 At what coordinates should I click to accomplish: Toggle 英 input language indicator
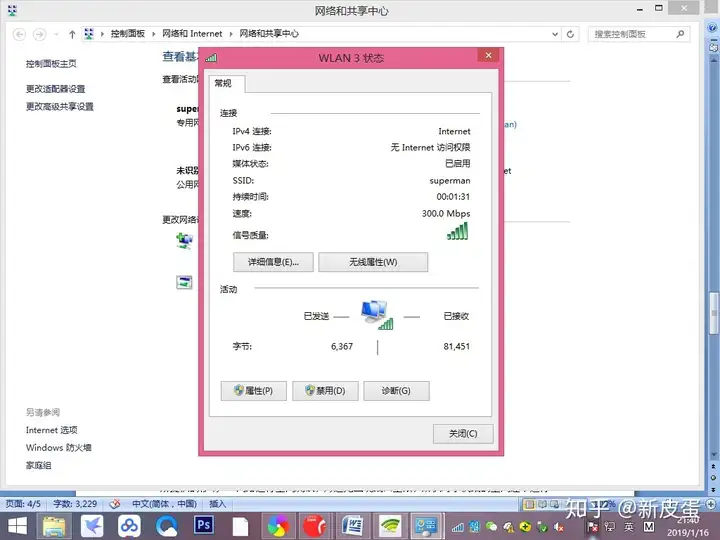[629, 527]
